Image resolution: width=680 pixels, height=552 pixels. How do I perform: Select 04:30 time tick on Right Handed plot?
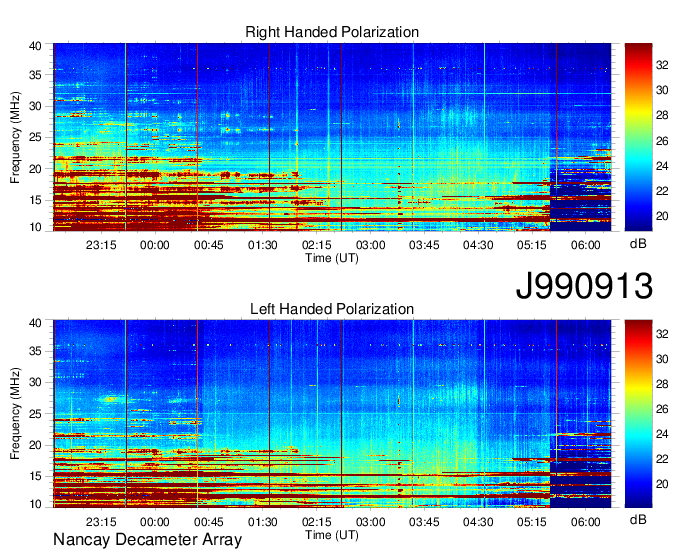click(478, 245)
